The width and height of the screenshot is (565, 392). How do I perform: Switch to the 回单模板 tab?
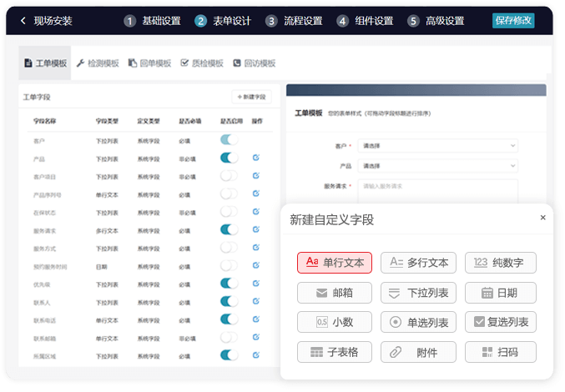click(149, 63)
